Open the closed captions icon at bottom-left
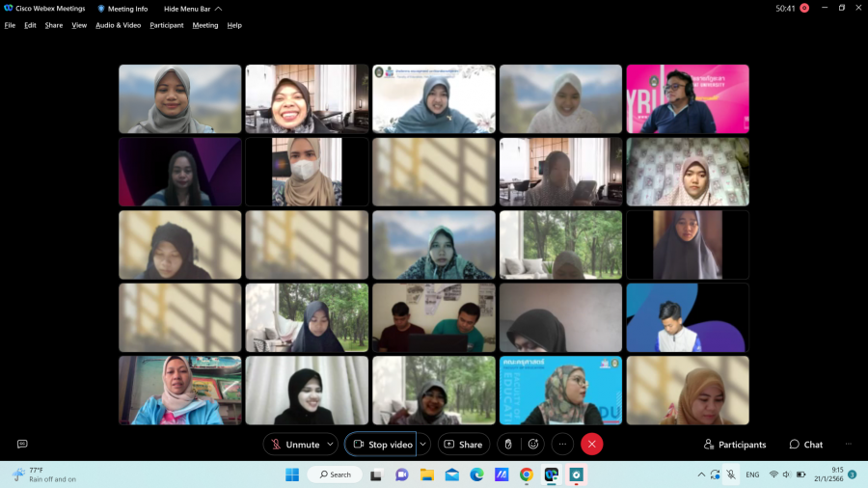The width and height of the screenshot is (868, 488). 22,444
